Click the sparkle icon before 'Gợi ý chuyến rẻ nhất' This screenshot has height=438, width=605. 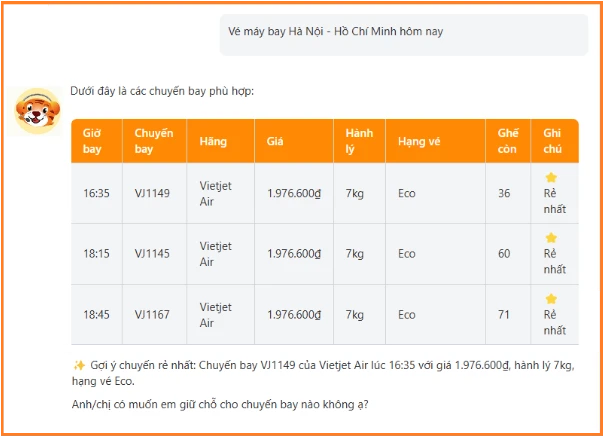click(x=79, y=365)
